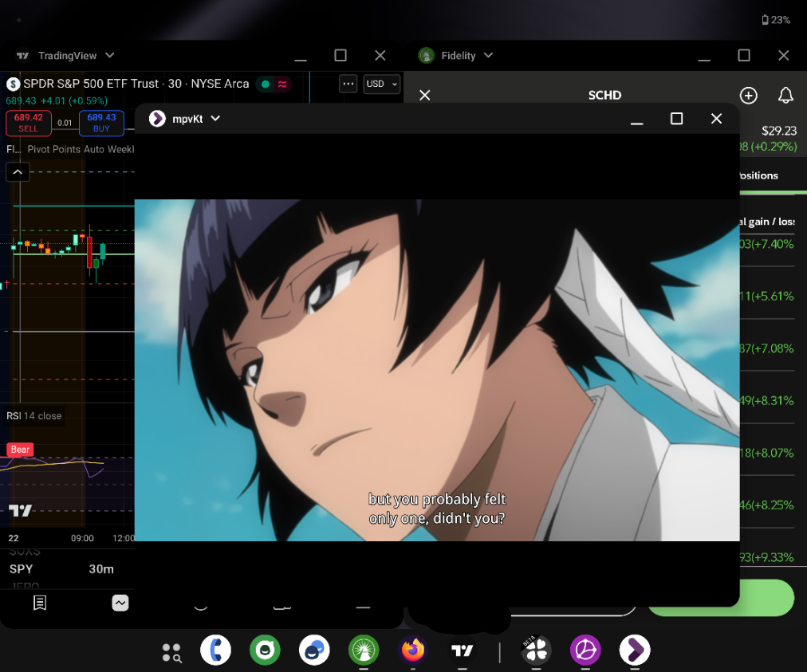Open the TradingView window title dropdown
This screenshot has width=807, height=672.
pyautogui.click(x=109, y=55)
